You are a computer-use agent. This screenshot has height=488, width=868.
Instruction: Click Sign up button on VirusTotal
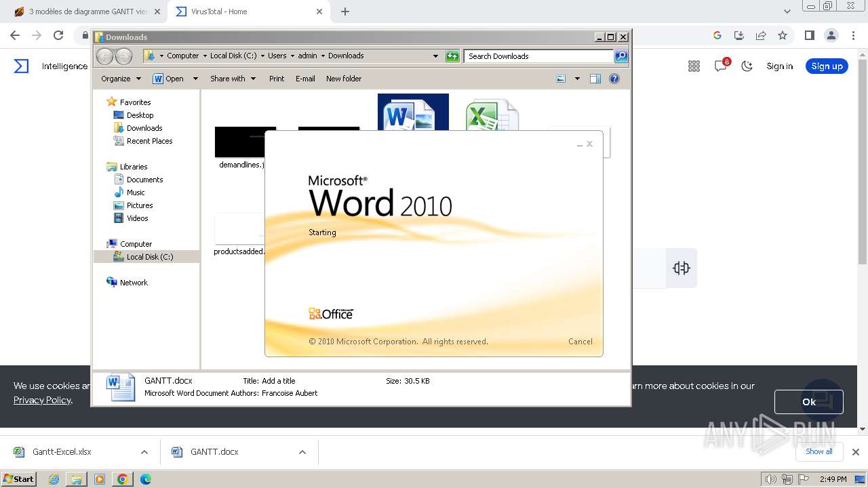click(x=827, y=66)
